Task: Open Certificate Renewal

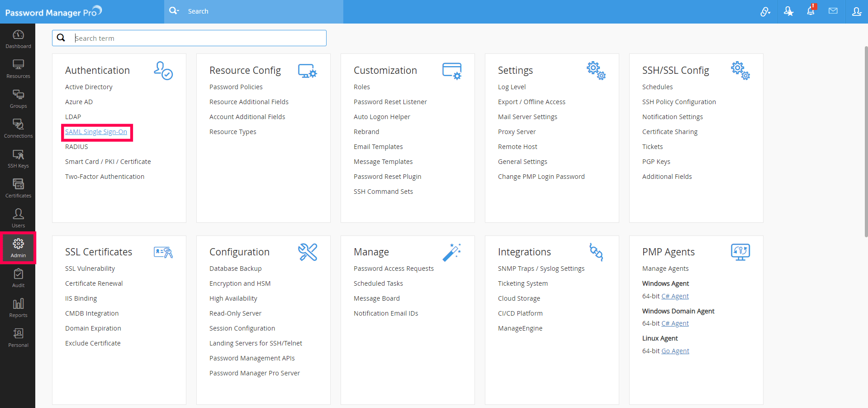Action: coord(94,283)
